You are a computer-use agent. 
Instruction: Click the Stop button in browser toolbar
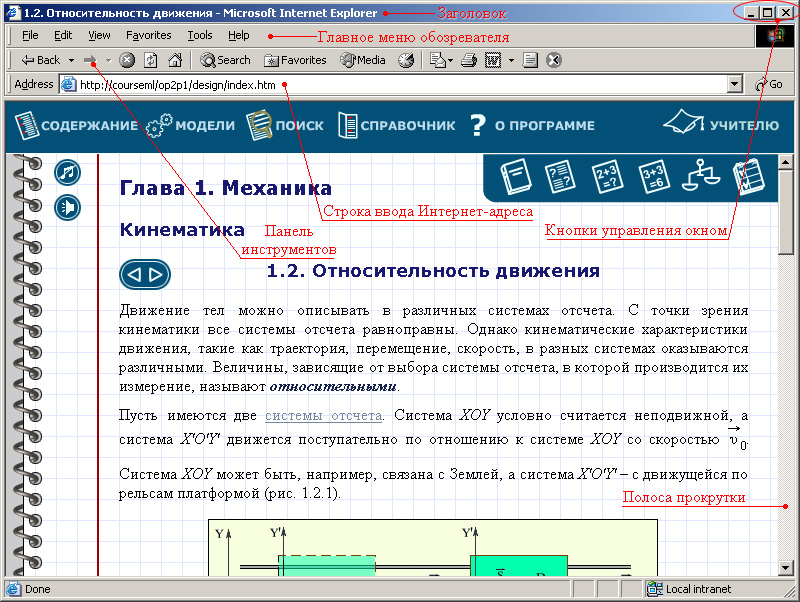[127, 60]
